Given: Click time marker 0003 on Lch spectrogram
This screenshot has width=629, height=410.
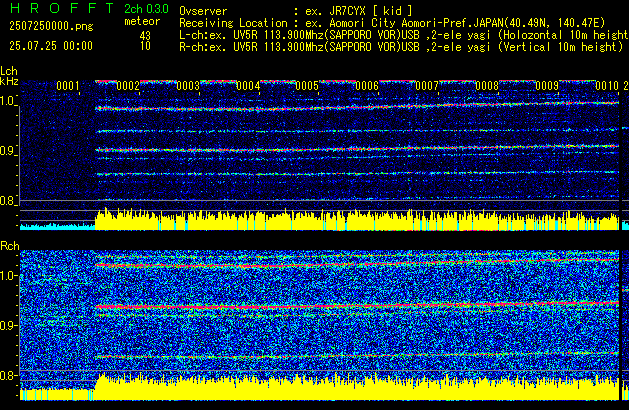Looking at the screenshot, I should pyautogui.click(x=188, y=86).
